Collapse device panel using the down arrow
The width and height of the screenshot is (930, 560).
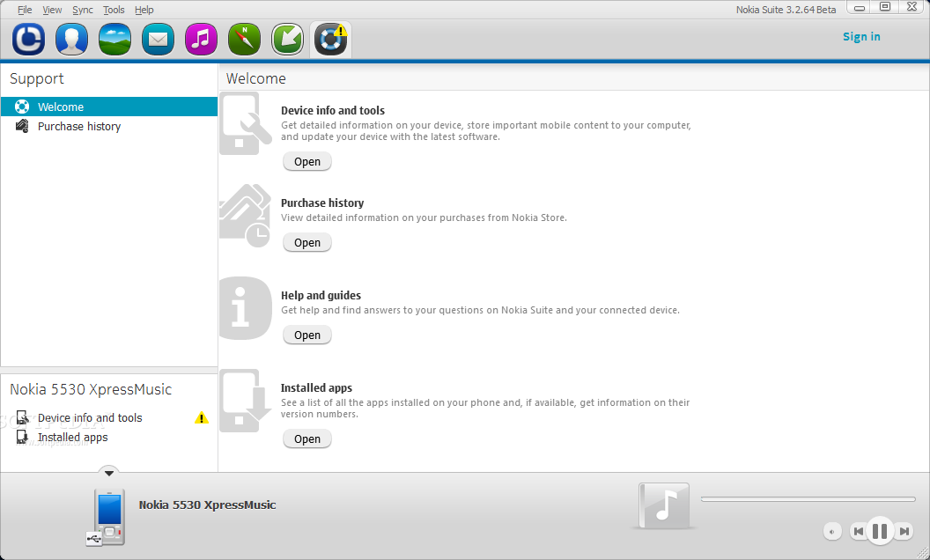(x=109, y=474)
